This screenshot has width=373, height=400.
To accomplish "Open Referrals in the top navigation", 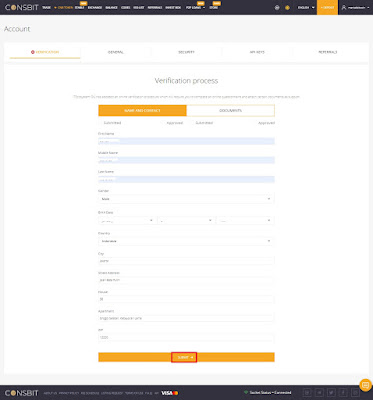I will pos(155,7).
